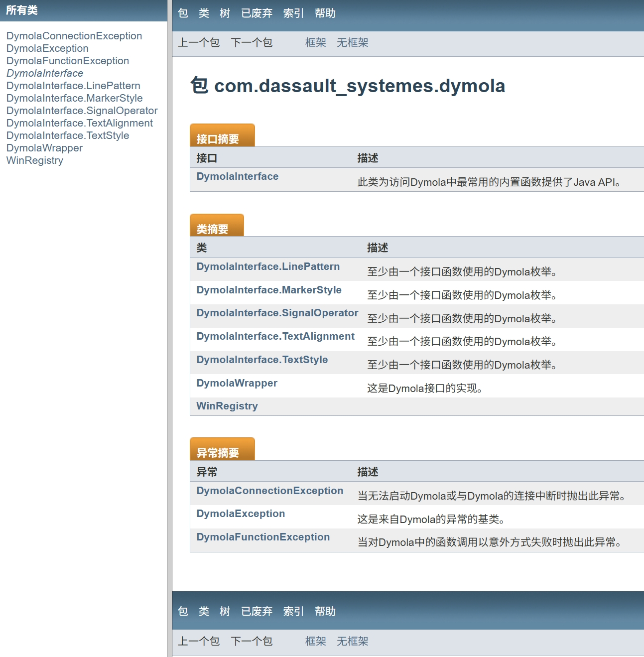Open the top 已废弃 navigation item
Viewport: 644px width, 657px height.
[257, 13]
